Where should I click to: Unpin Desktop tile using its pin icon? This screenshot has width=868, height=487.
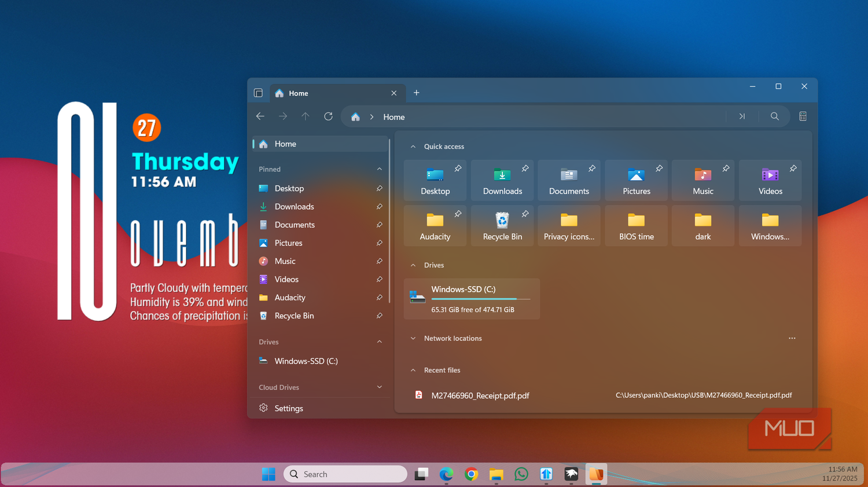458,169
